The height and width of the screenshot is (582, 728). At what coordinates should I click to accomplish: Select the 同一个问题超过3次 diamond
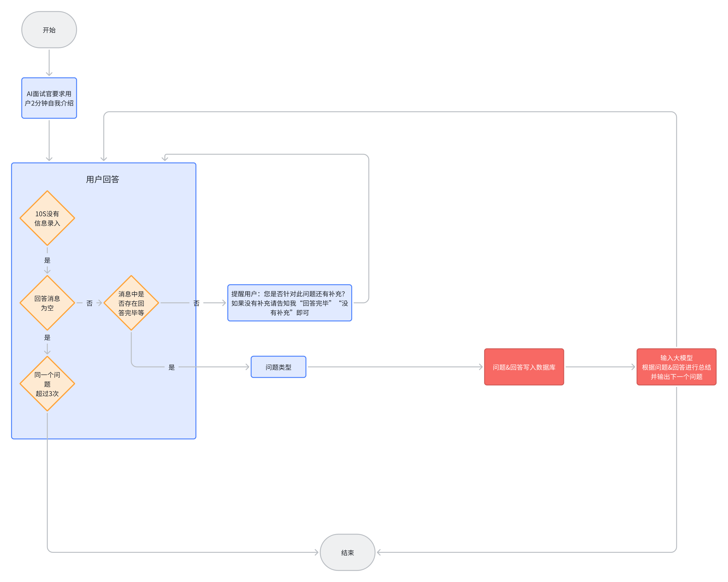[x=47, y=384]
